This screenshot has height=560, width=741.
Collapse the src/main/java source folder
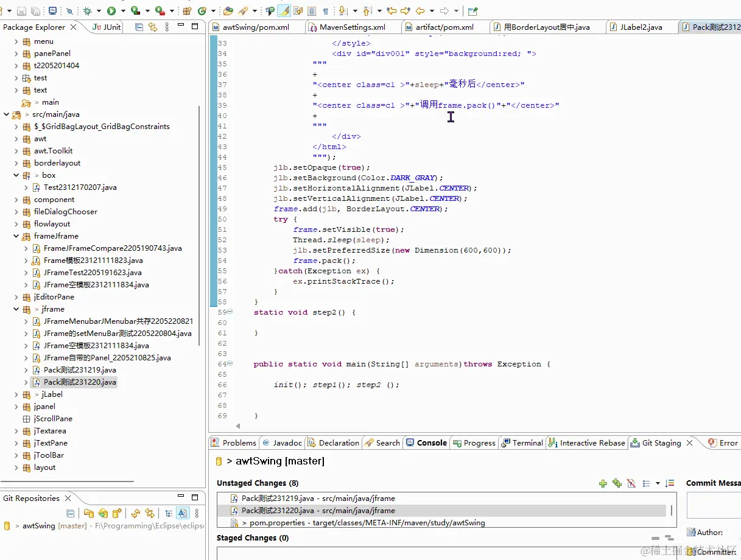click(x=7, y=114)
